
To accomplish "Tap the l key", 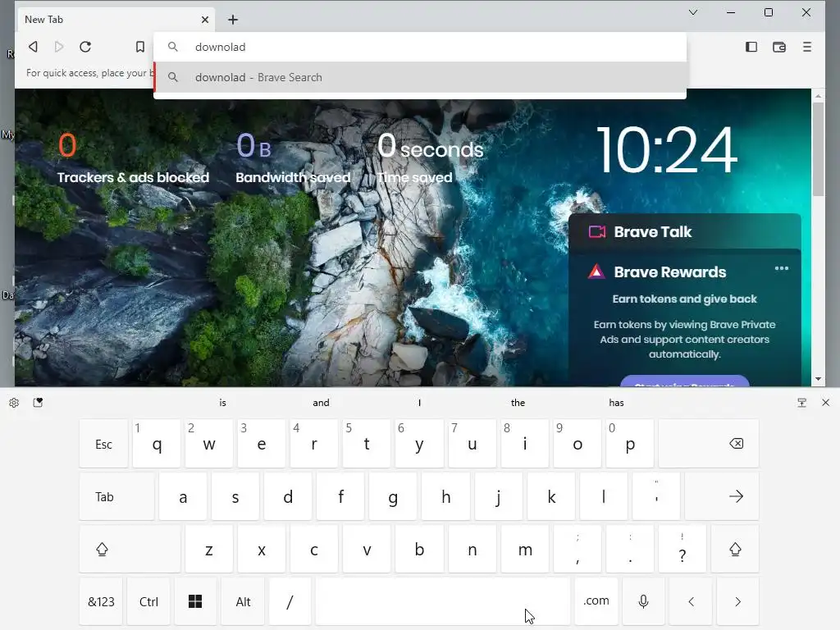I will pos(603,496).
